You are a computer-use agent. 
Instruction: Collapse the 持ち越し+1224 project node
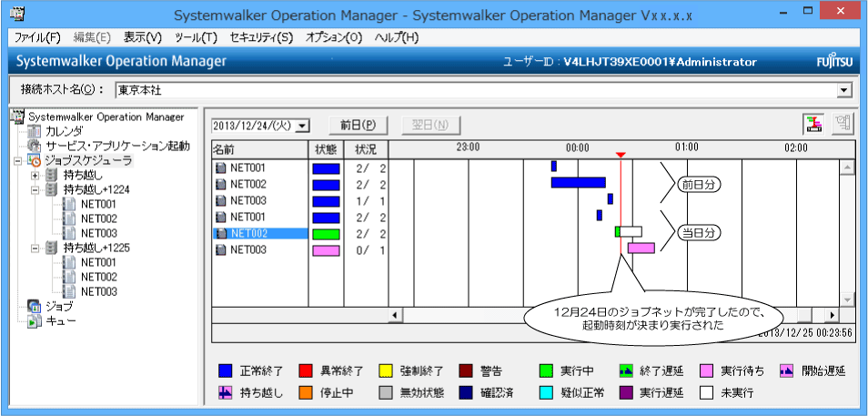pyautogui.click(x=35, y=189)
